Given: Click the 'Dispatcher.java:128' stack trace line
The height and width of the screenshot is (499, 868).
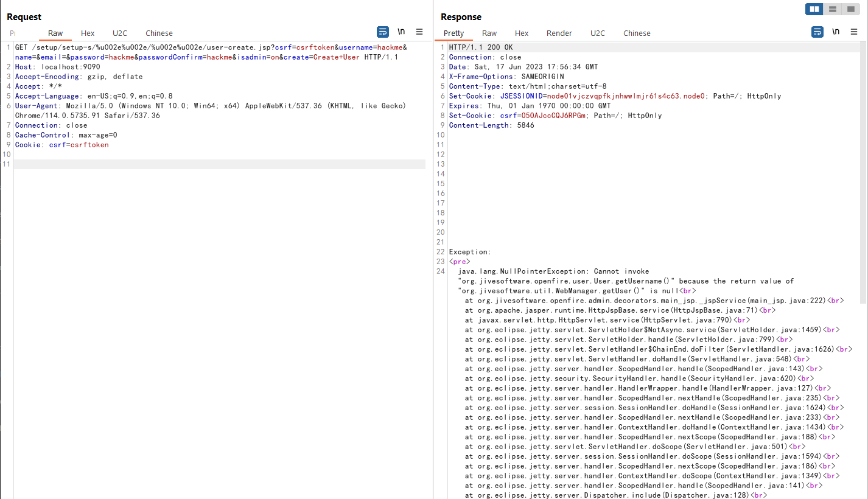Looking at the screenshot, I should click(x=616, y=495).
